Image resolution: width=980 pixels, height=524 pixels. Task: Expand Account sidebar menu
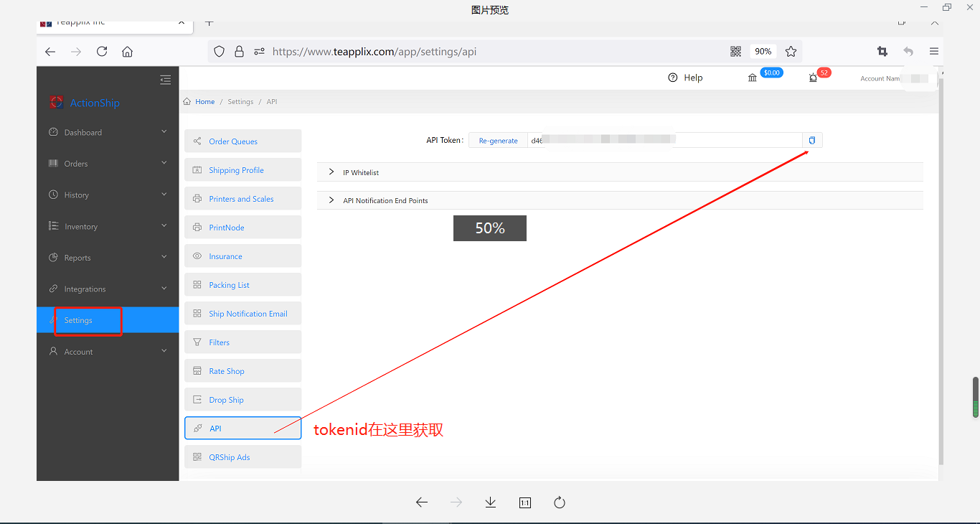pos(108,352)
